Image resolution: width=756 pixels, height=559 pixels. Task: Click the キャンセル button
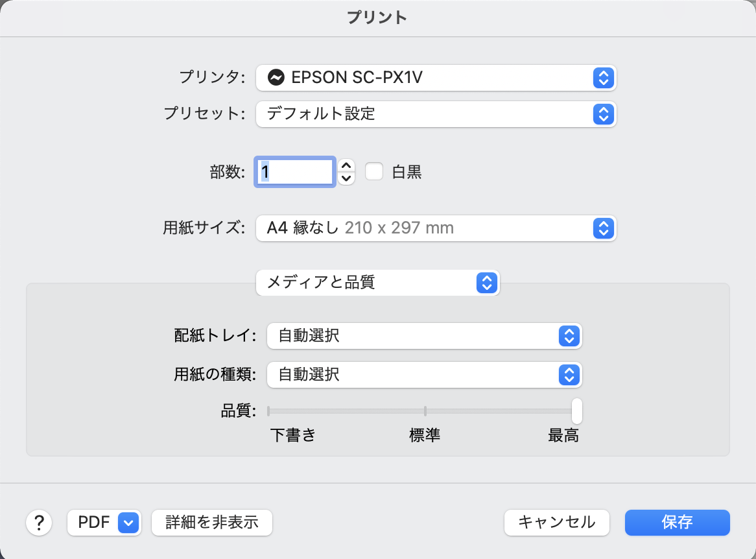pos(556,522)
